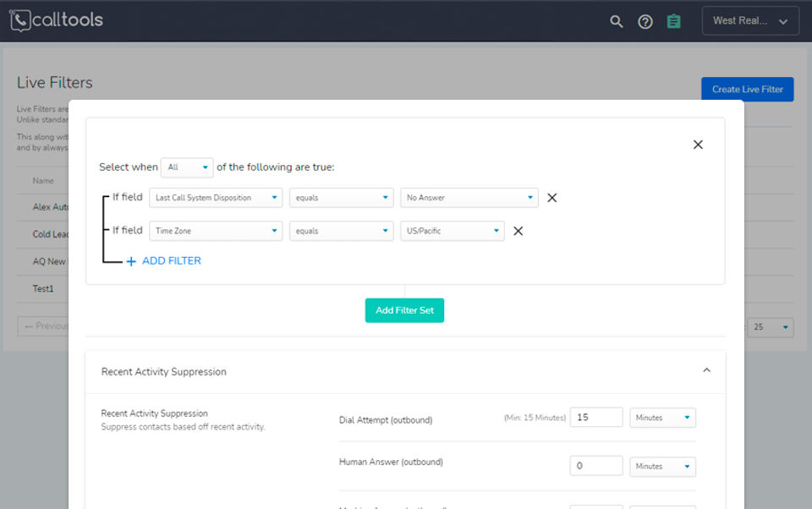Remove the Time Zone filter row
Viewport: 812px width, 509px height.
coord(518,231)
